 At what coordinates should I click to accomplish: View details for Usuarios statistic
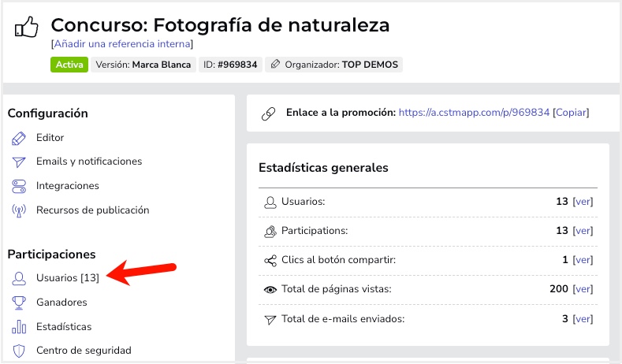pyautogui.click(x=583, y=202)
